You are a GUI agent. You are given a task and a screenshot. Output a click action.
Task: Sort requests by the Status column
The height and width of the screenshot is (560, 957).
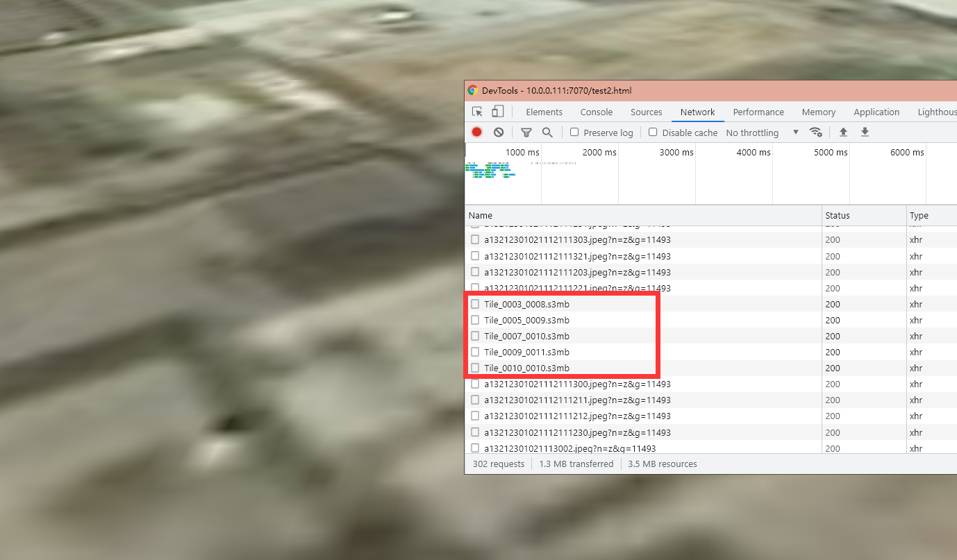(837, 215)
